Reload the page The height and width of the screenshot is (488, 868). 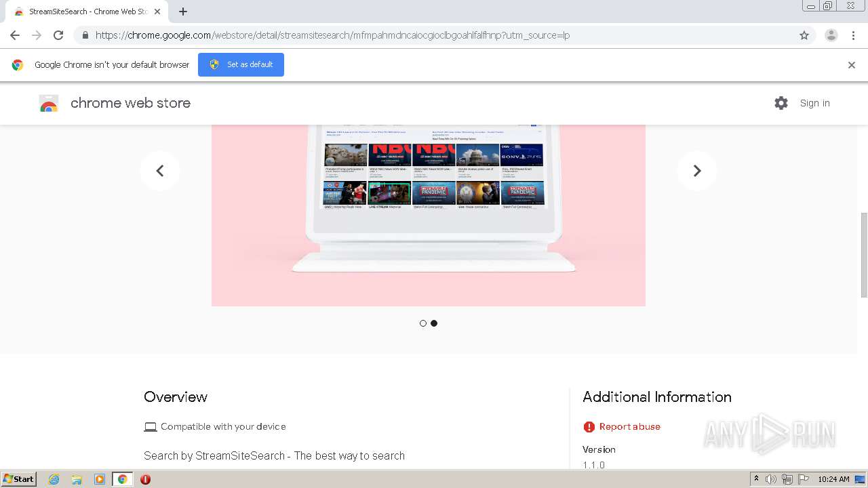[58, 35]
